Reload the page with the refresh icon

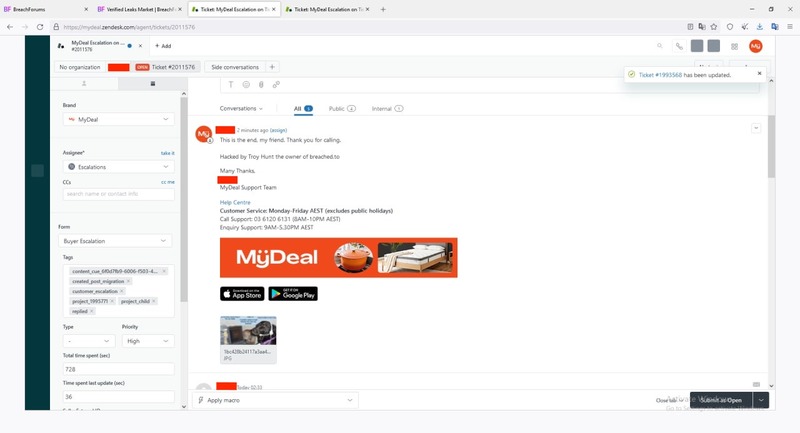pos(40,27)
